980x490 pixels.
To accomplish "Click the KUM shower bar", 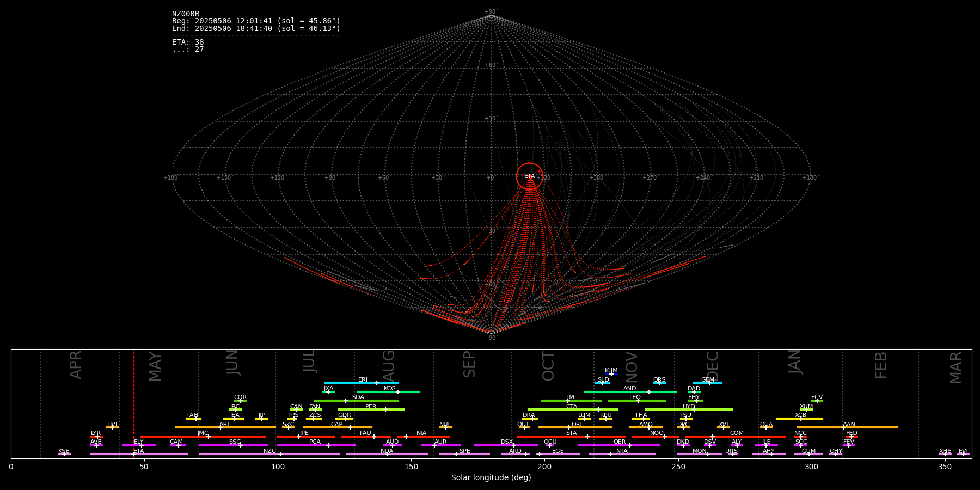I will [x=611, y=374].
